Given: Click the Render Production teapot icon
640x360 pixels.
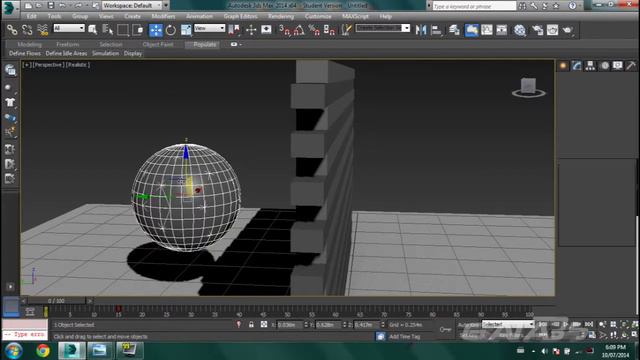Looking at the screenshot, I should (568, 30).
